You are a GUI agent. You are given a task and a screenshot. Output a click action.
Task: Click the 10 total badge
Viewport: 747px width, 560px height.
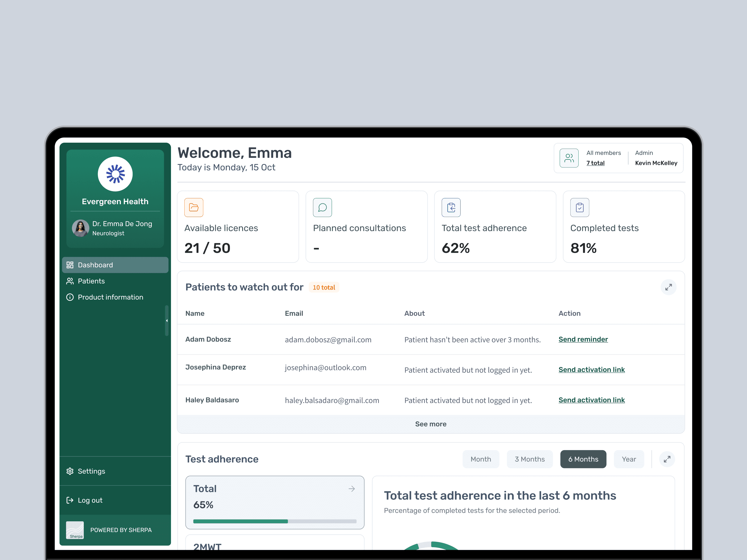coord(324,287)
